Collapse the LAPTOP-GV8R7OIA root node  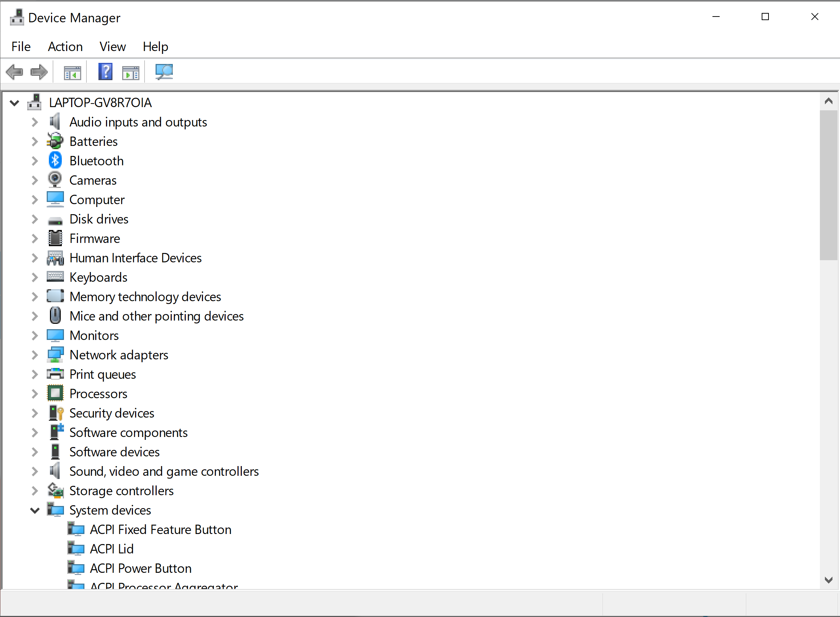[14, 103]
